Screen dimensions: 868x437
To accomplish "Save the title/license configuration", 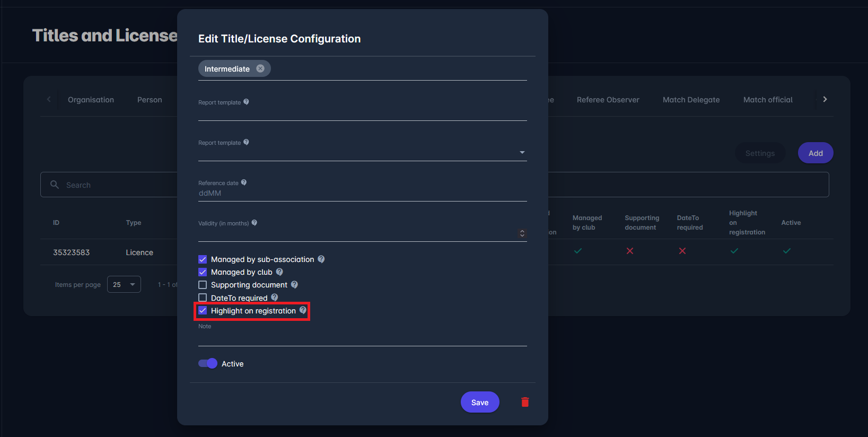I will click(x=480, y=402).
